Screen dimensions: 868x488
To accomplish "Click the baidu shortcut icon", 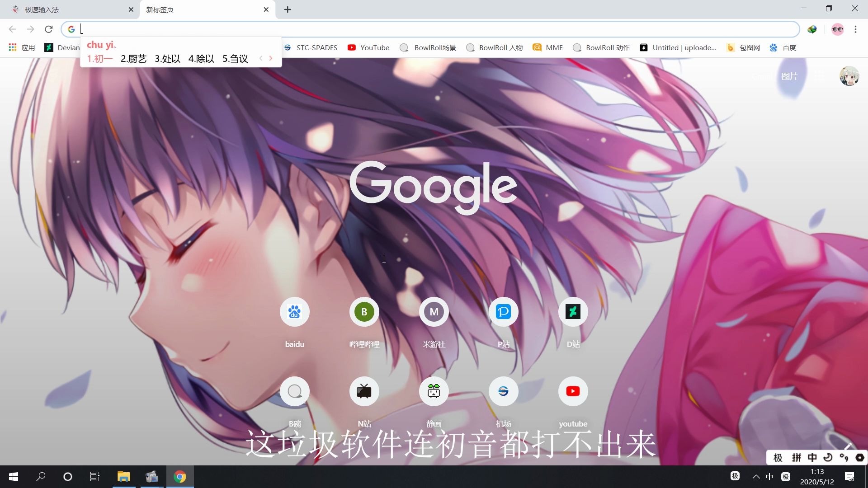I will pos(294,311).
